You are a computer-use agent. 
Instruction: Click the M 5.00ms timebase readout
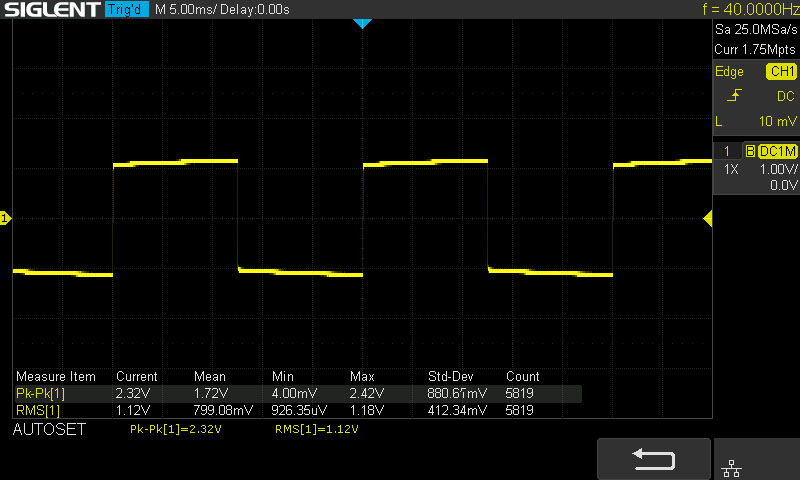coord(186,9)
